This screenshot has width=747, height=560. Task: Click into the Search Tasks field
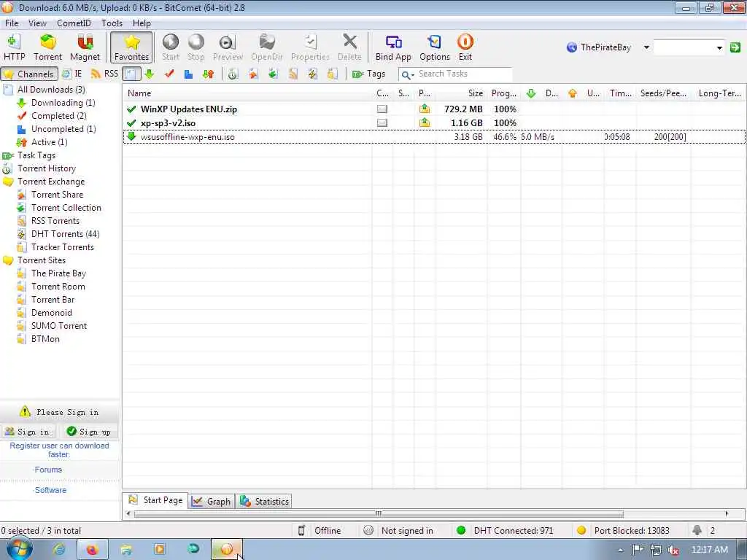tap(464, 74)
